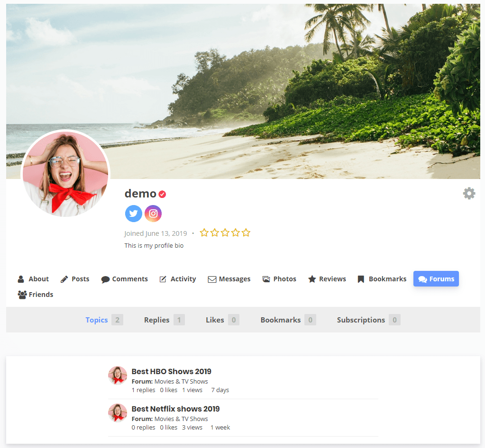The height and width of the screenshot is (448, 485).
Task: Open Movies & TV Shows forum under Netflix topic
Action: (181, 419)
